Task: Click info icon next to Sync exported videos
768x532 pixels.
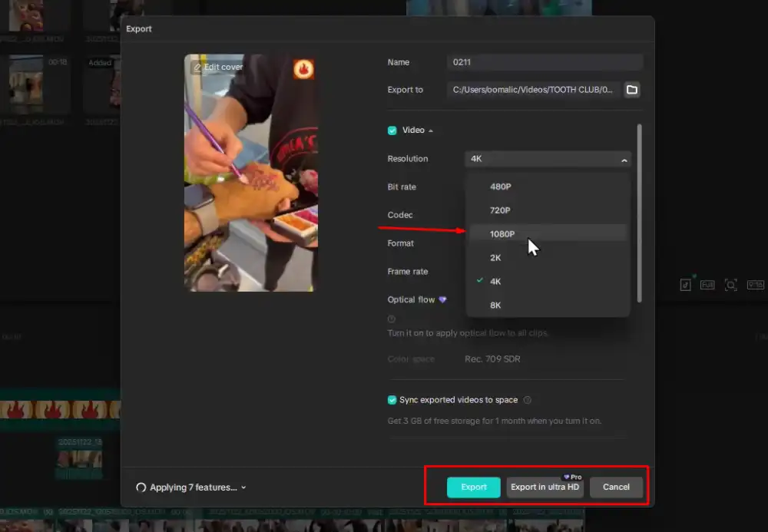Action: pyautogui.click(x=527, y=400)
